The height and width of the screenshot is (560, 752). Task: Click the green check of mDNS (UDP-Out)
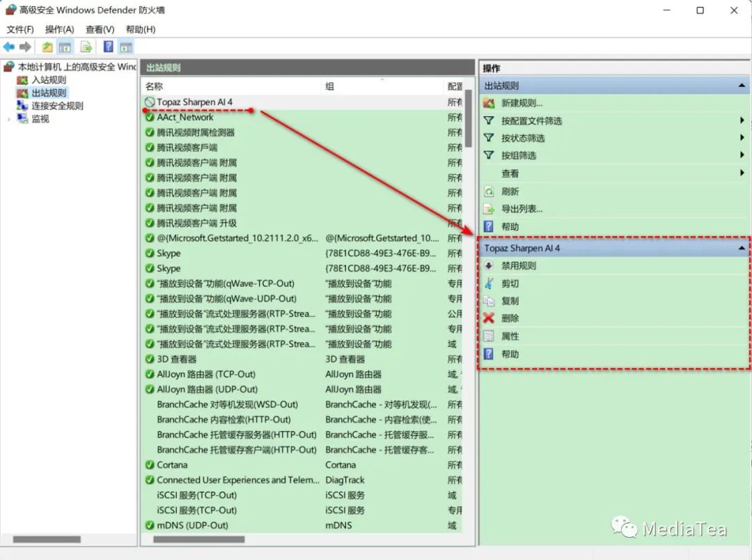coord(150,525)
